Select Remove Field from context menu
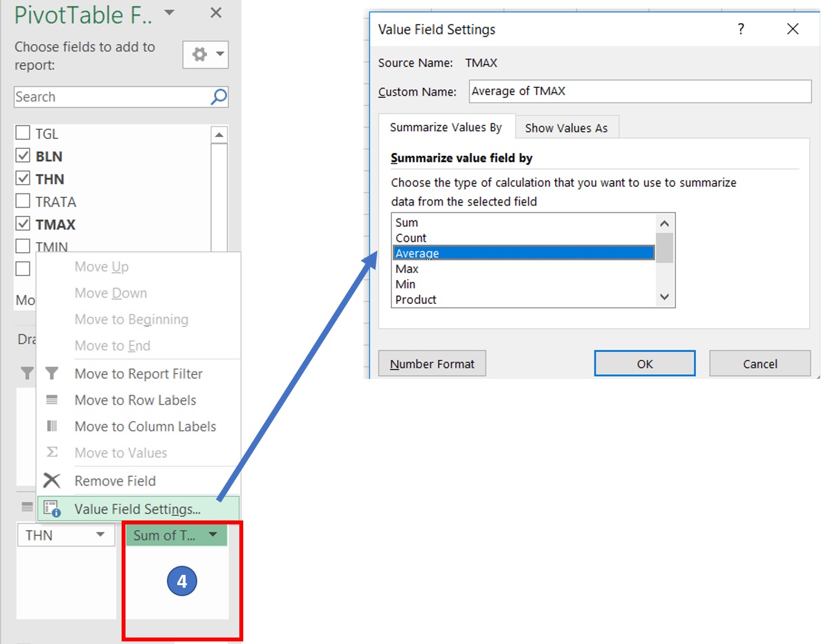The image size is (828, 644). [x=138, y=481]
